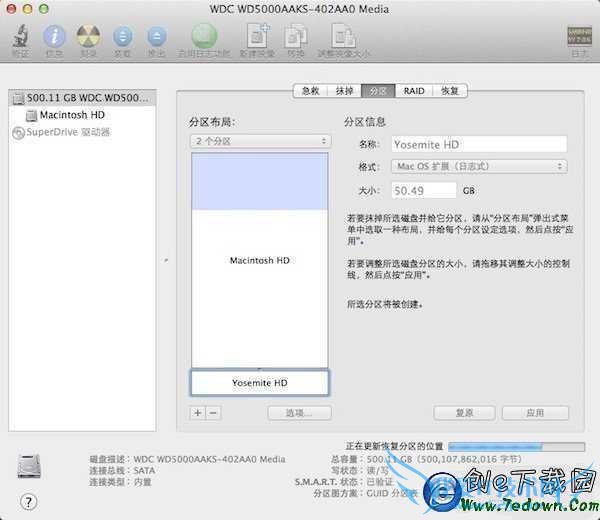
Task: Remove partition with minus button
Action: tap(214, 413)
